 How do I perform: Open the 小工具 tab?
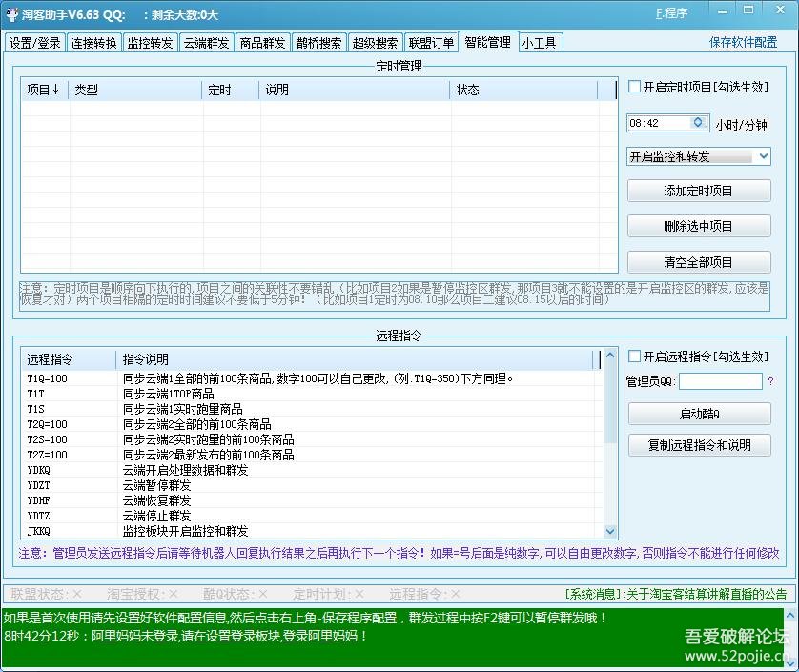coord(541,43)
